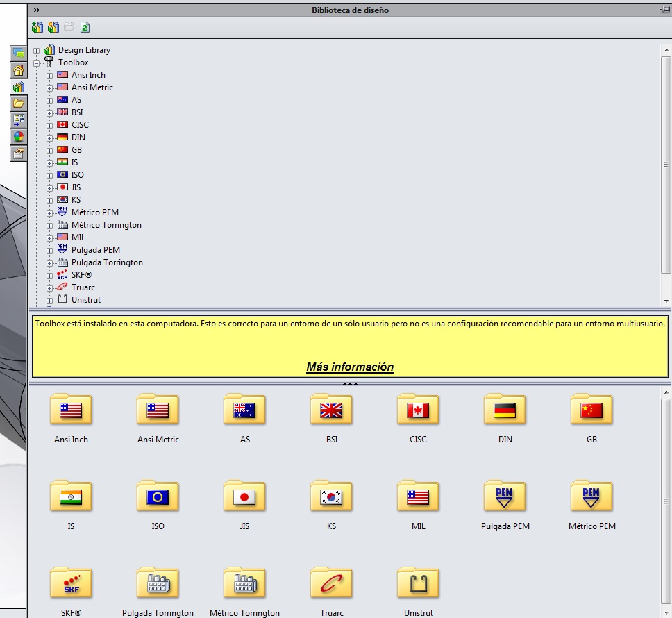Select KS in the Toolbox tree
This screenshot has height=618, width=672.
[x=76, y=200]
